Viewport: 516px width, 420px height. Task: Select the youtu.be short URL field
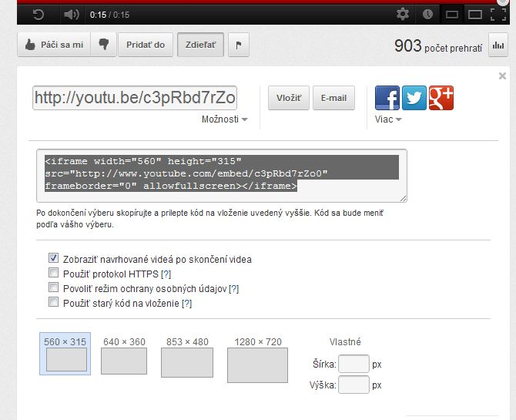pos(135,98)
